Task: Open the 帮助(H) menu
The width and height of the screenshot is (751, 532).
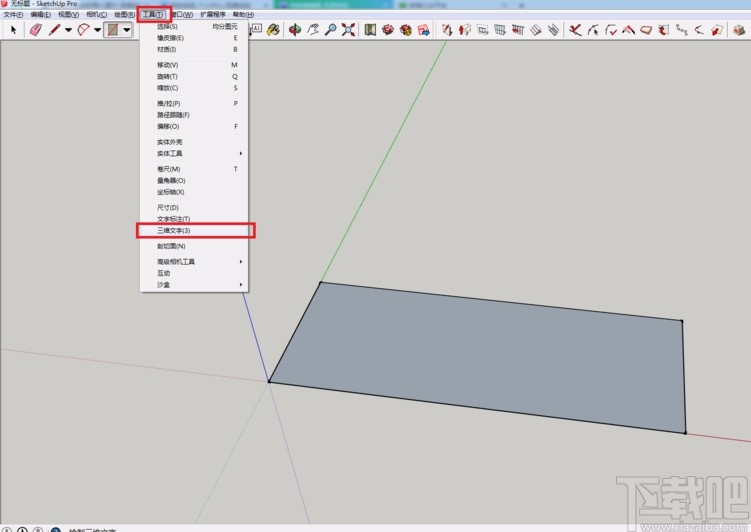Action: click(x=243, y=14)
